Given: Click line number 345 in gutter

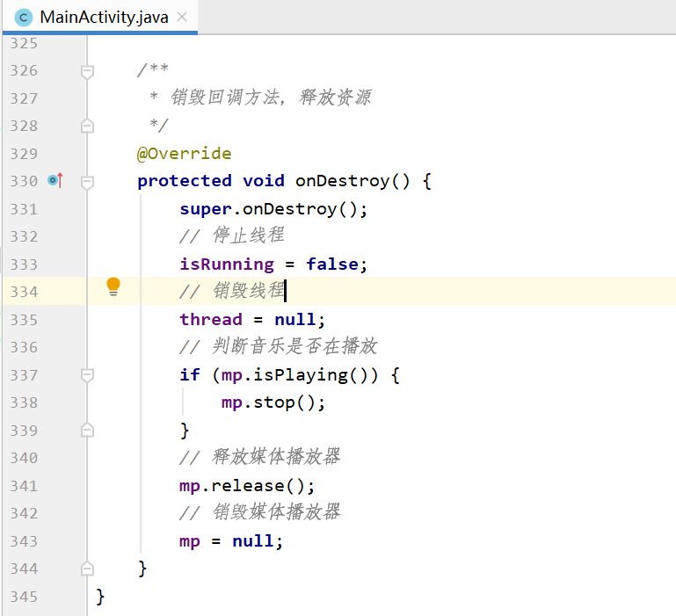Looking at the screenshot, I should [24, 597].
